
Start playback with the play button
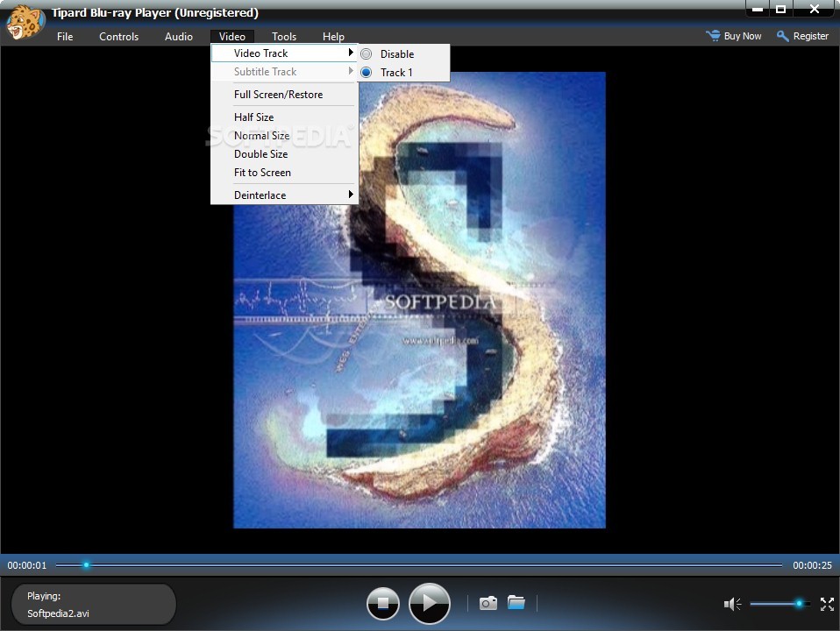point(429,604)
